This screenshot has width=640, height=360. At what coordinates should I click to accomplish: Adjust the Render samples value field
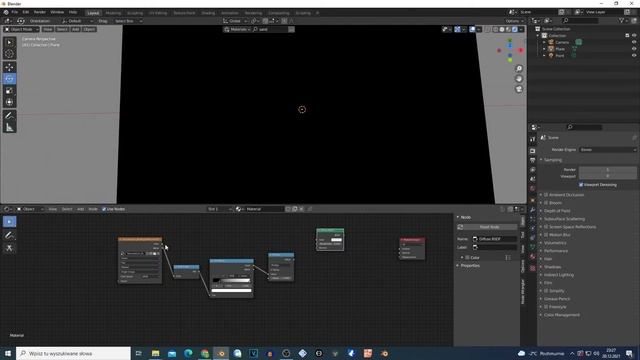pyautogui.click(x=608, y=169)
